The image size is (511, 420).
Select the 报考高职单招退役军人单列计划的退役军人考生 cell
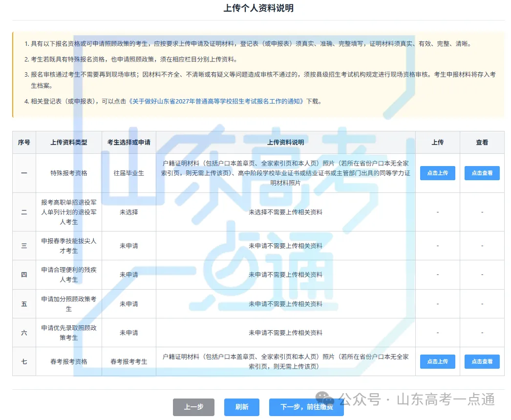click(x=69, y=212)
